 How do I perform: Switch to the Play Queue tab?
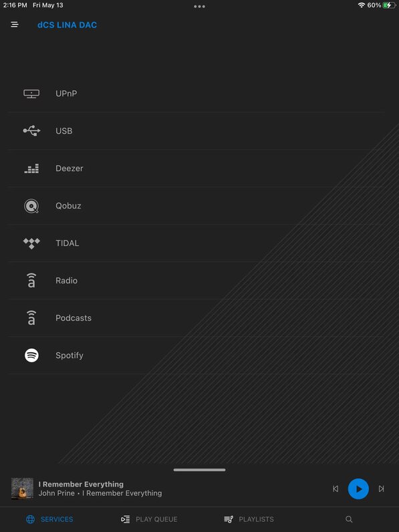click(x=149, y=519)
